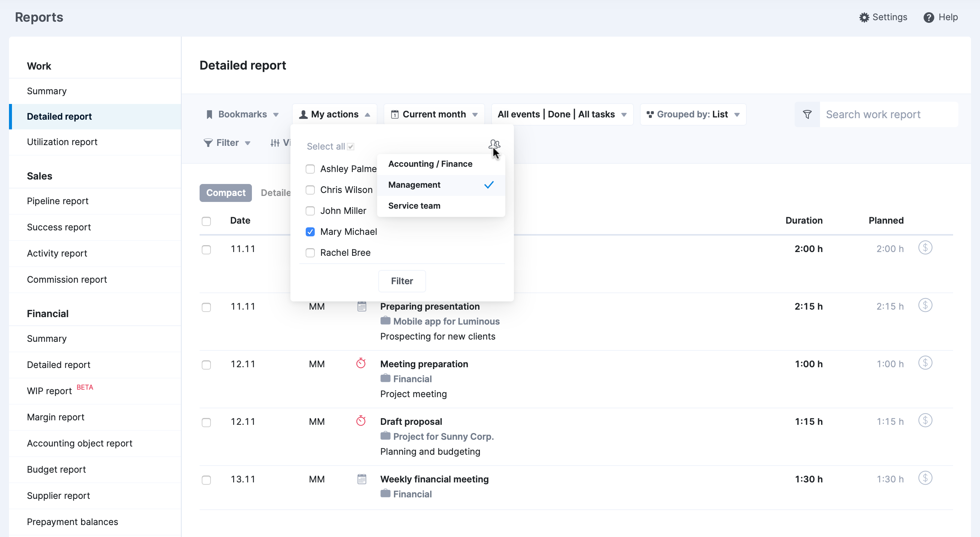Screen dimensions: 980x537
Task: Toggle the header select-all rows checkbox
Action: coord(206,221)
